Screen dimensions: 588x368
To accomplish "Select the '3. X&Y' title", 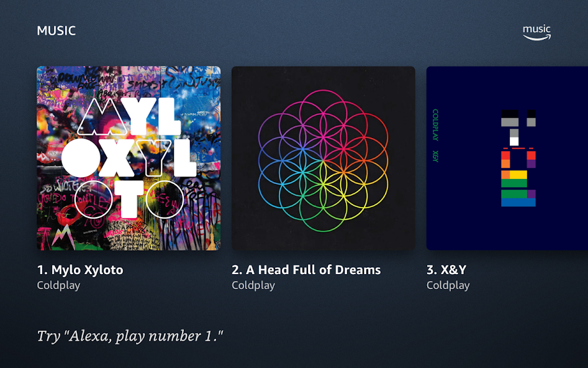I will coord(446,270).
